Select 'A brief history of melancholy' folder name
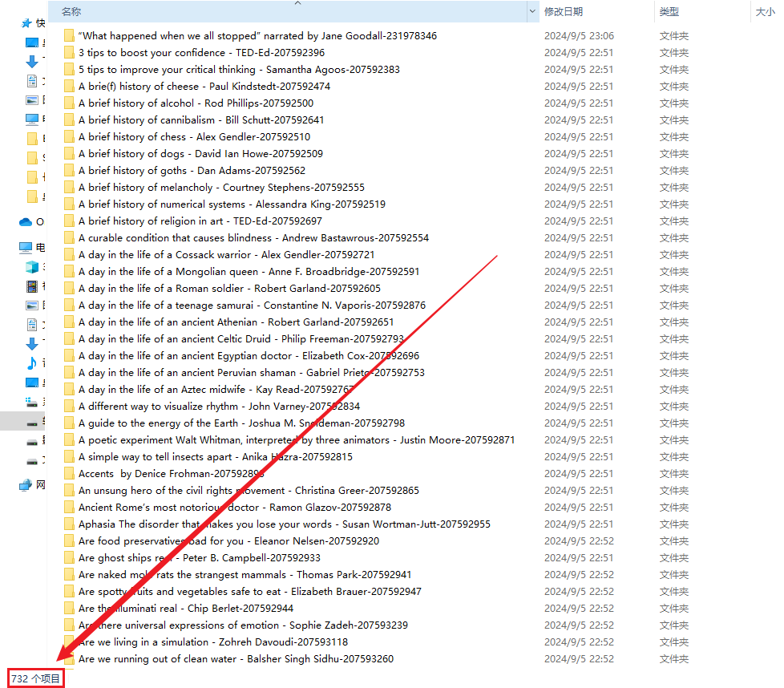 point(221,187)
